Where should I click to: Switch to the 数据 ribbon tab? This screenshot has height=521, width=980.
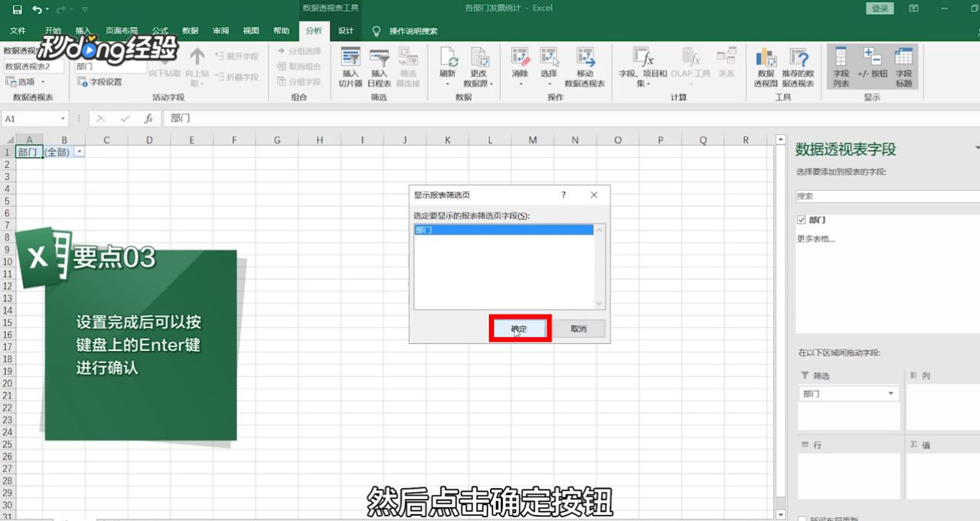pyautogui.click(x=191, y=31)
